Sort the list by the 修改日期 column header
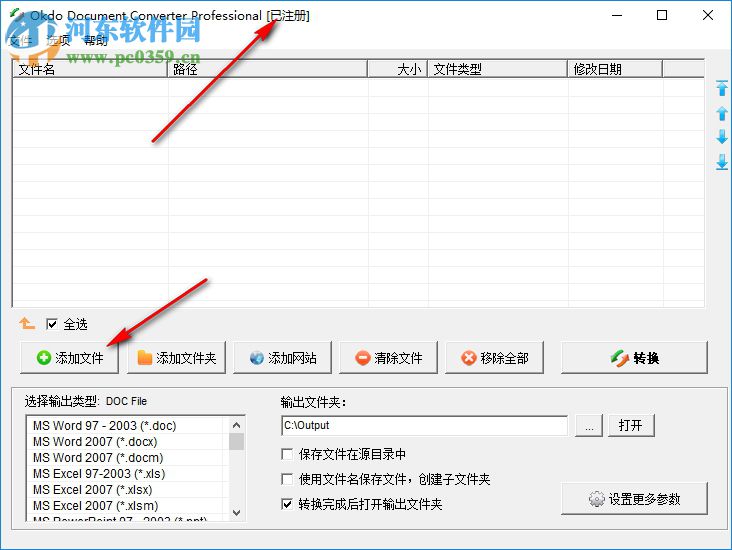 click(x=615, y=69)
